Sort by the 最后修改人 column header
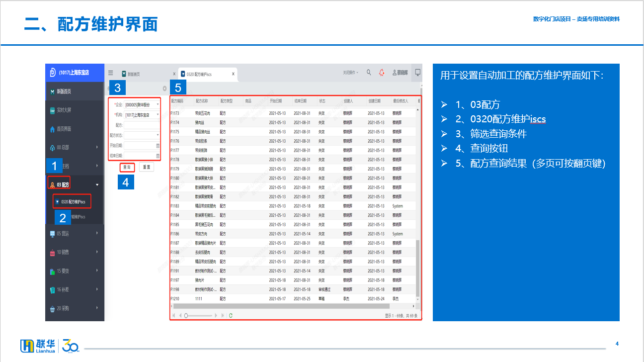The height and width of the screenshot is (362, 644). tap(403, 101)
